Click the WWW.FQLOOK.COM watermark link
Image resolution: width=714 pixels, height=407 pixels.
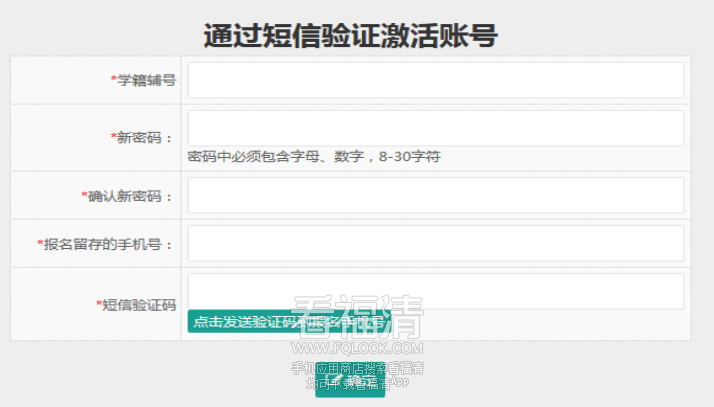[x=357, y=349]
